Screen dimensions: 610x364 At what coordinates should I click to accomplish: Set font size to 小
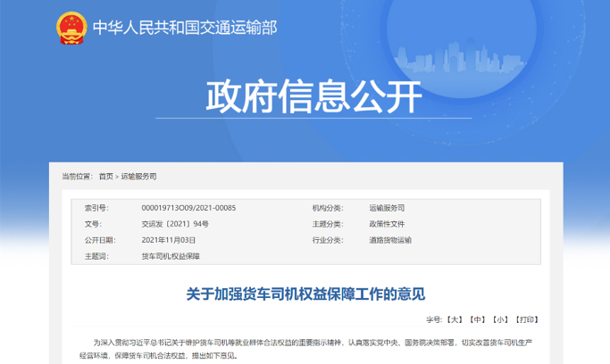pos(500,319)
